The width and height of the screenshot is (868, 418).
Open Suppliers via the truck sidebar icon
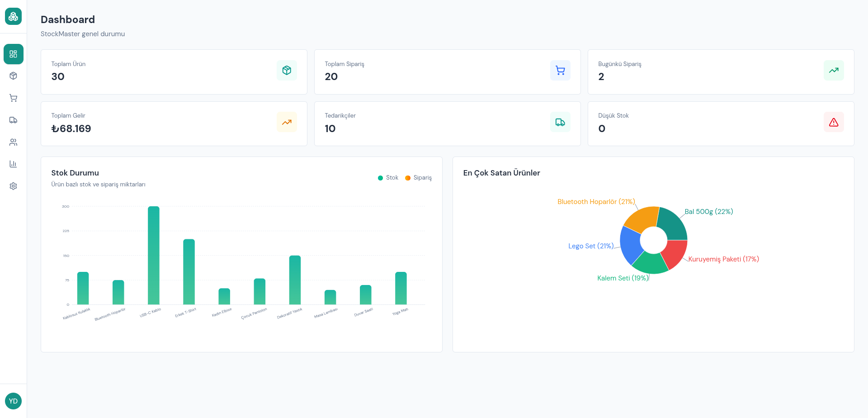(x=13, y=120)
